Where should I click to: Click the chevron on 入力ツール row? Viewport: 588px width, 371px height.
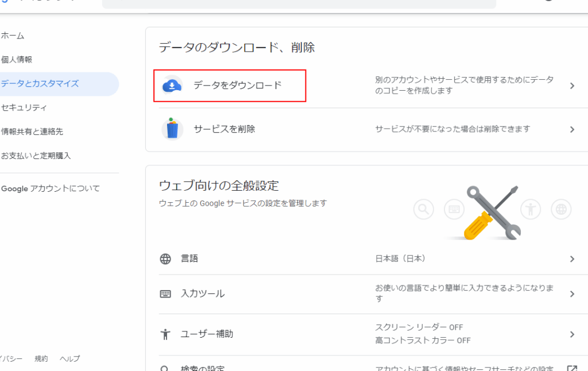(x=572, y=294)
